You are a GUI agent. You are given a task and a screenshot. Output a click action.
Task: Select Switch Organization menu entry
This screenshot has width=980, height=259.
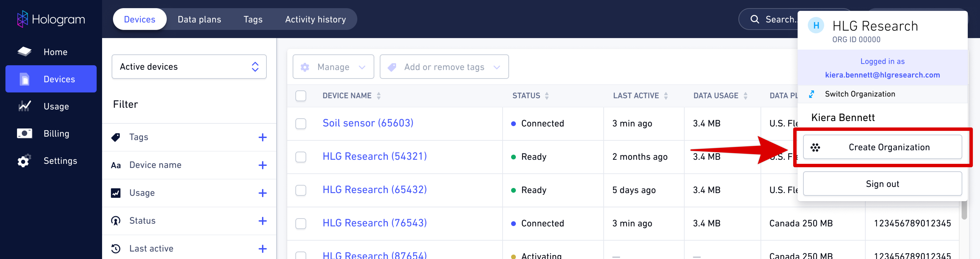(x=883, y=94)
